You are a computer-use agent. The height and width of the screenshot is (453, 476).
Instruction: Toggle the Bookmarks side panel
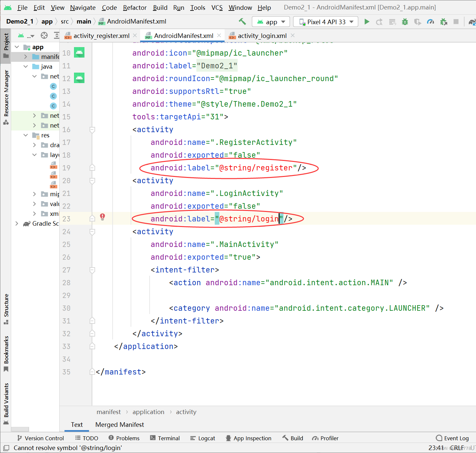(6, 354)
